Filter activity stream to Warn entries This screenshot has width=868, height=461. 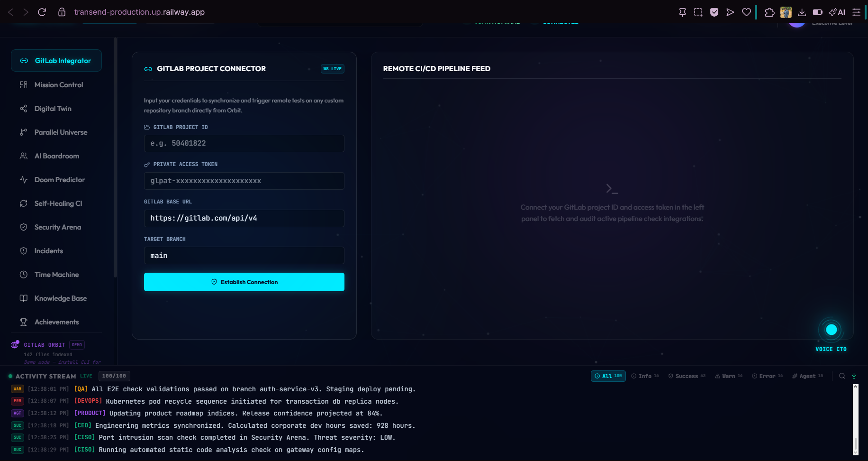[x=729, y=376]
